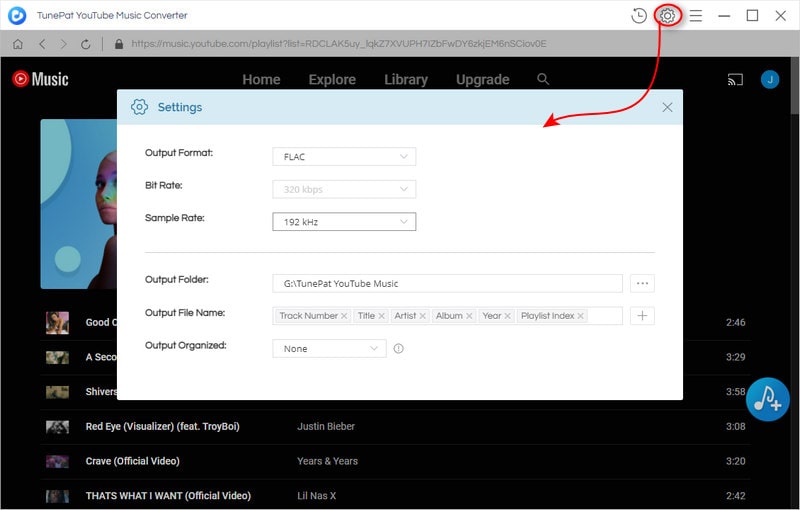Open the settings gear in title bar
The height and width of the screenshot is (510, 800).
click(667, 16)
